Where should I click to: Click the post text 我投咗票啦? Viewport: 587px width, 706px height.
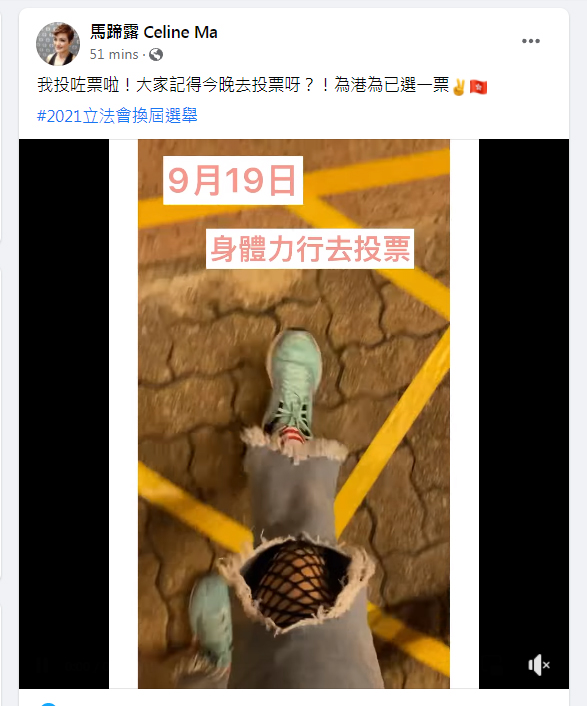(79, 85)
